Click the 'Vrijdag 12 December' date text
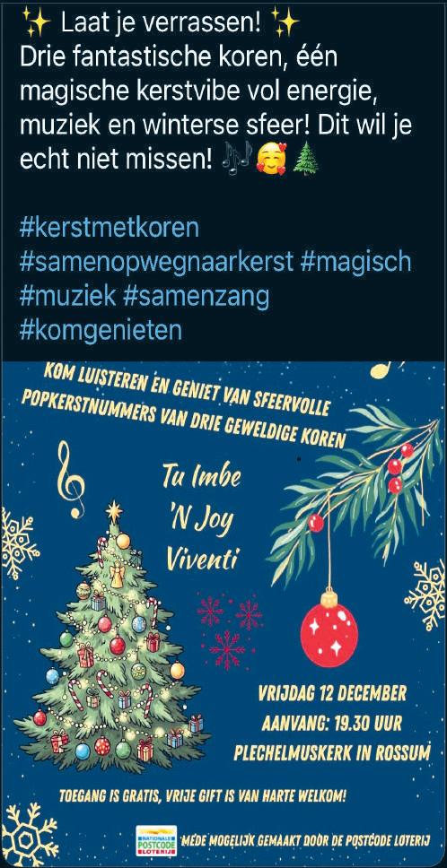Screen dimensions: 447x868 click(332, 693)
